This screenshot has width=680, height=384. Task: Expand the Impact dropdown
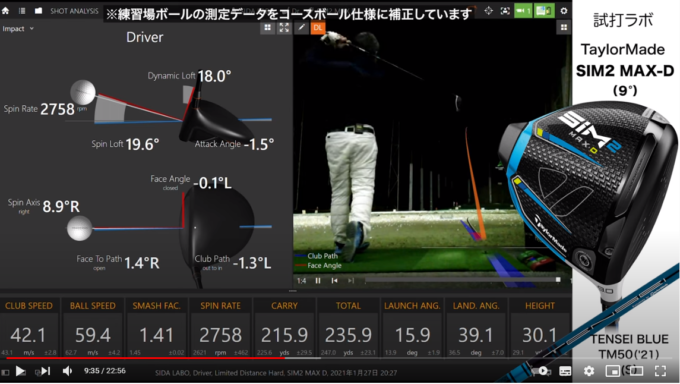pos(18,29)
